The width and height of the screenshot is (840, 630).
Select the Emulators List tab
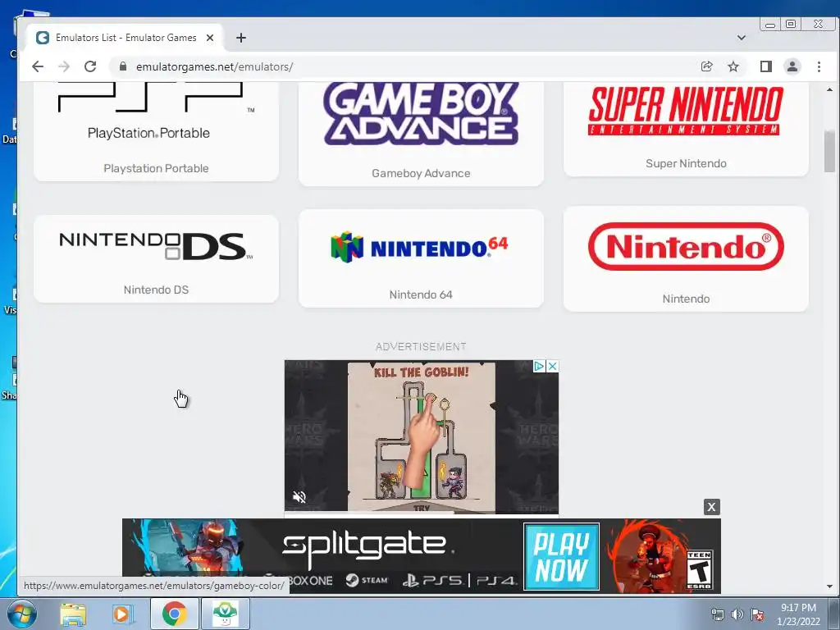(126, 38)
